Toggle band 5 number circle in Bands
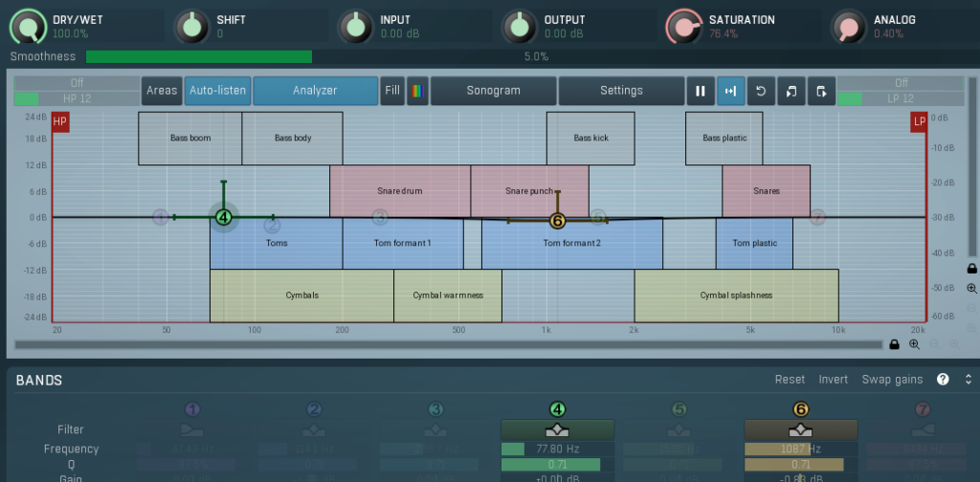Image resolution: width=980 pixels, height=482 pixels. pyautogui.click(x=679, y=409)
